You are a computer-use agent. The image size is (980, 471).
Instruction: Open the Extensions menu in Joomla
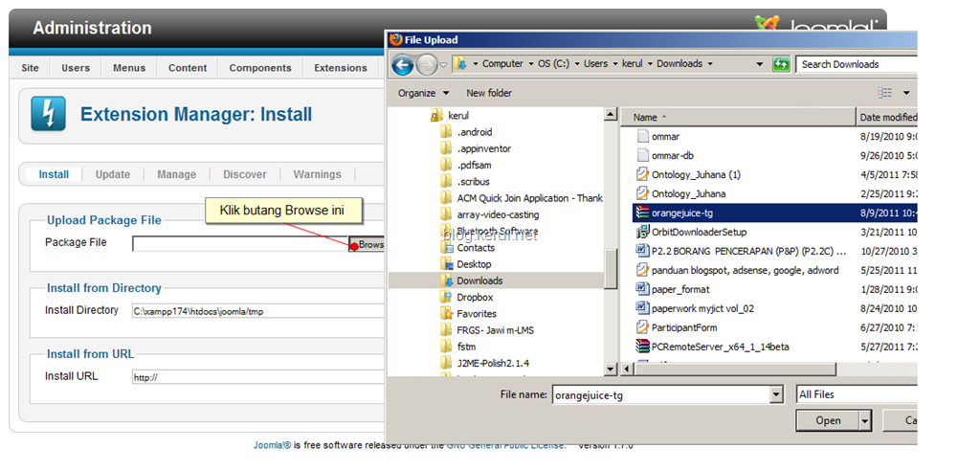(341, 68)
